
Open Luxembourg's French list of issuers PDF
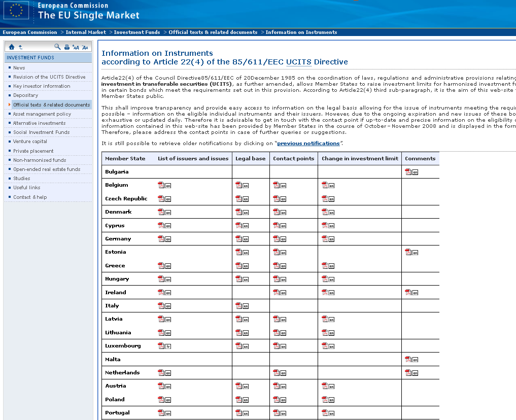click(161, 346)
